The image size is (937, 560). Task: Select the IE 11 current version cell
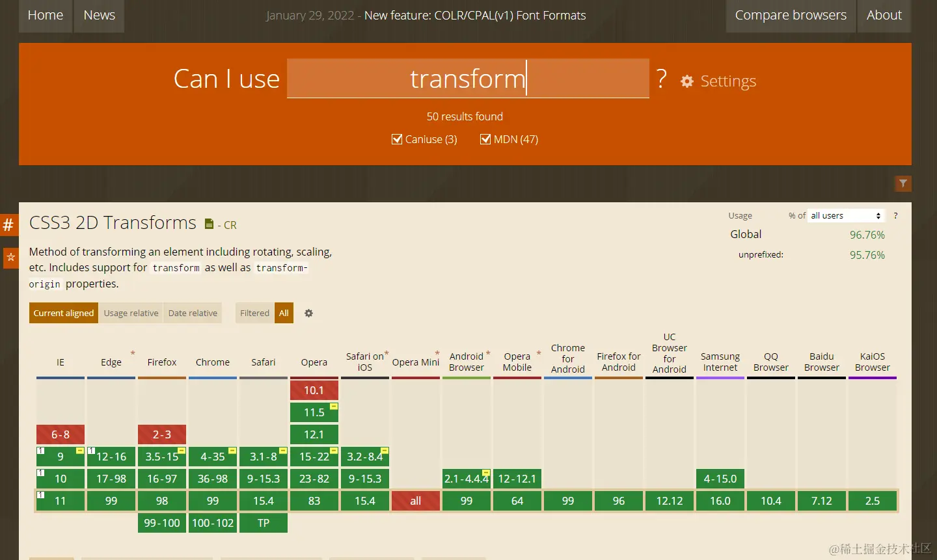[61, 501]
